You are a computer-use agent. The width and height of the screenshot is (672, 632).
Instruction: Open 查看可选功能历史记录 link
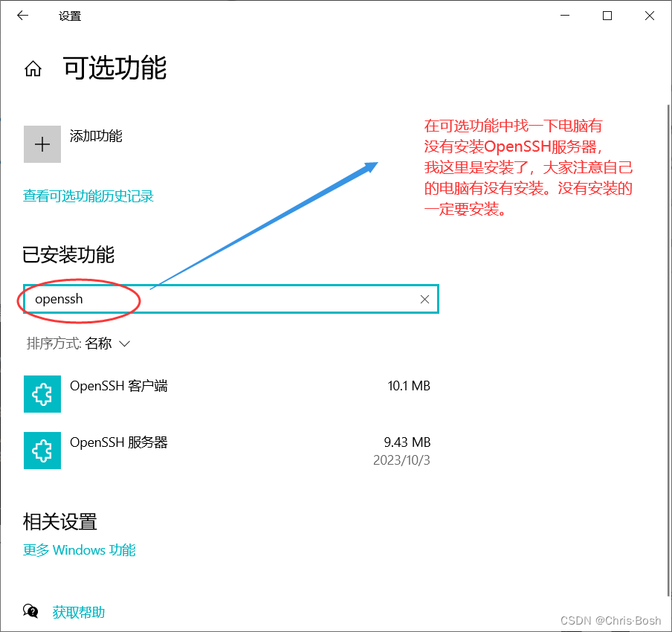[88, 196]
